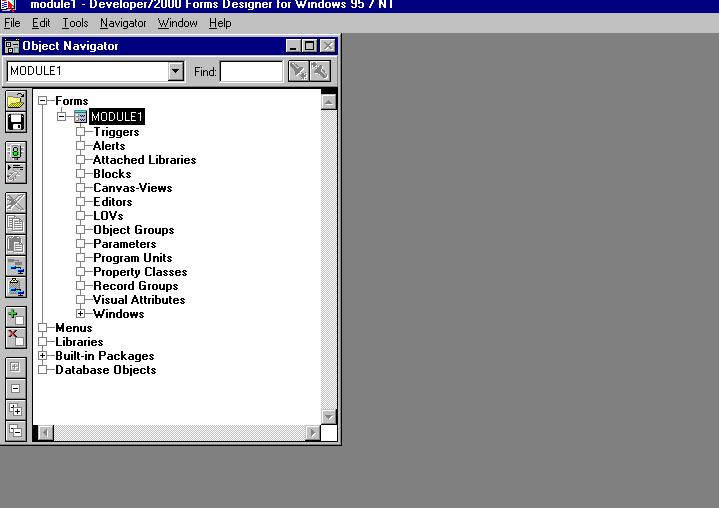
Task: Open the Window menu
Action: [x=177, y=23]
